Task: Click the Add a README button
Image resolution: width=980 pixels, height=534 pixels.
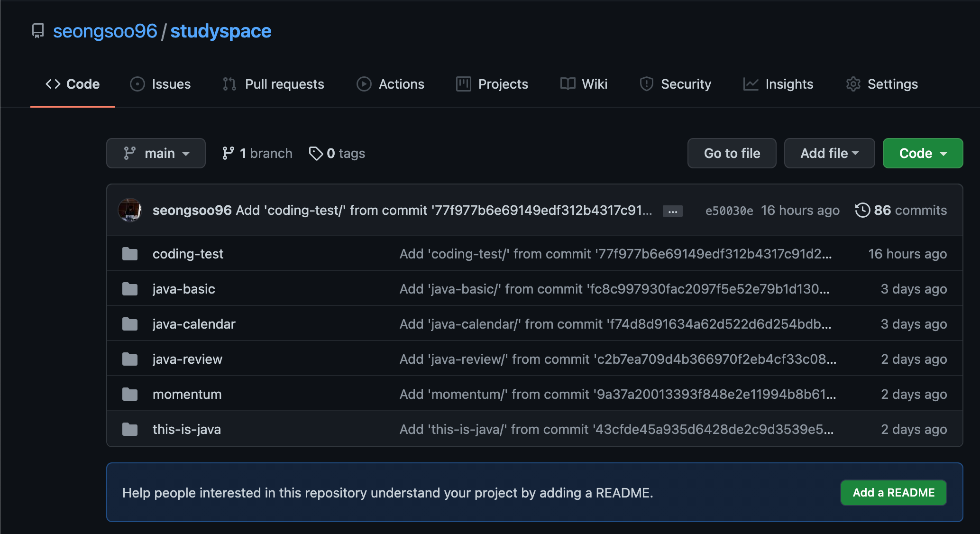Action: (x=893, y=493)
